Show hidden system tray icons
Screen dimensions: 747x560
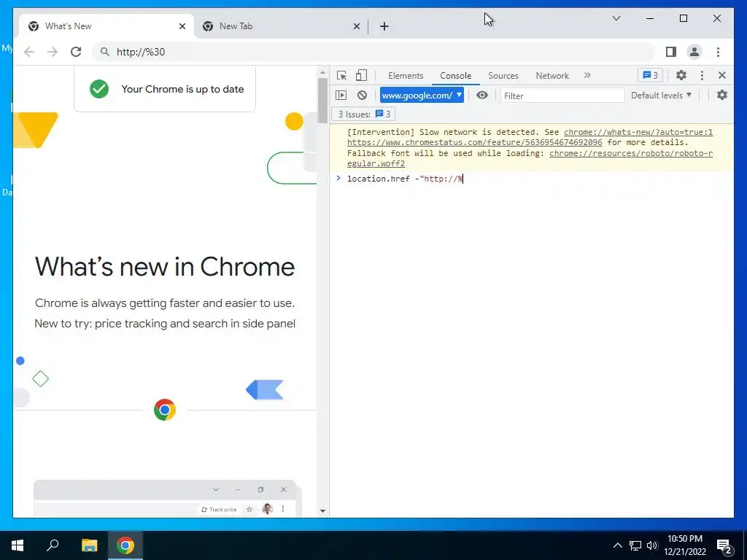coord(617,545)
